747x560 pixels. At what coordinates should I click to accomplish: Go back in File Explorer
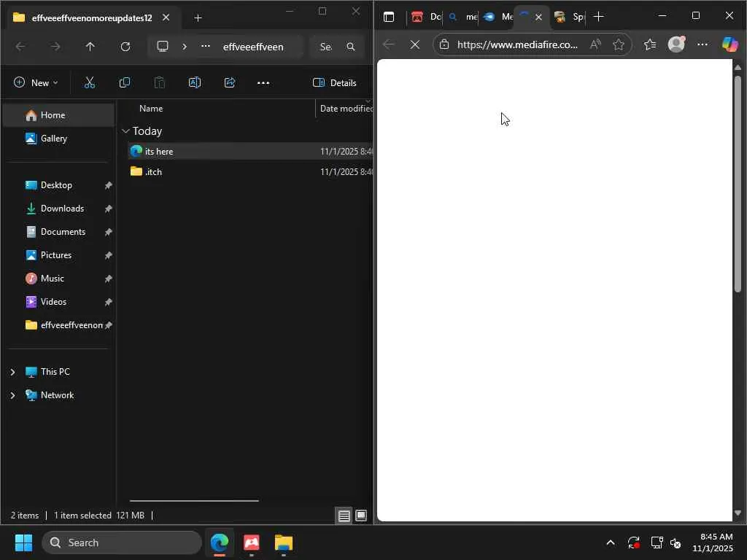point(20,47)
